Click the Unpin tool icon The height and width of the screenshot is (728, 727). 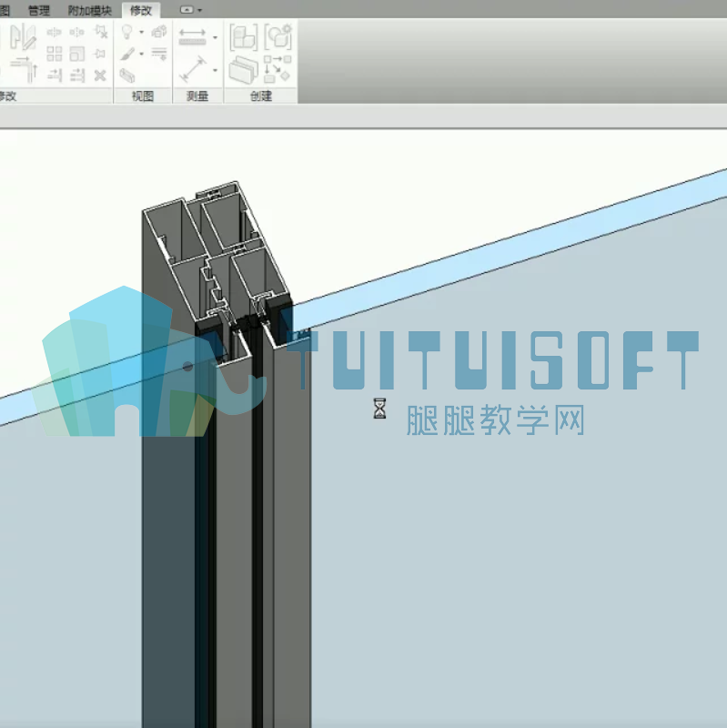pyautogui.click(x=100, y=32)
